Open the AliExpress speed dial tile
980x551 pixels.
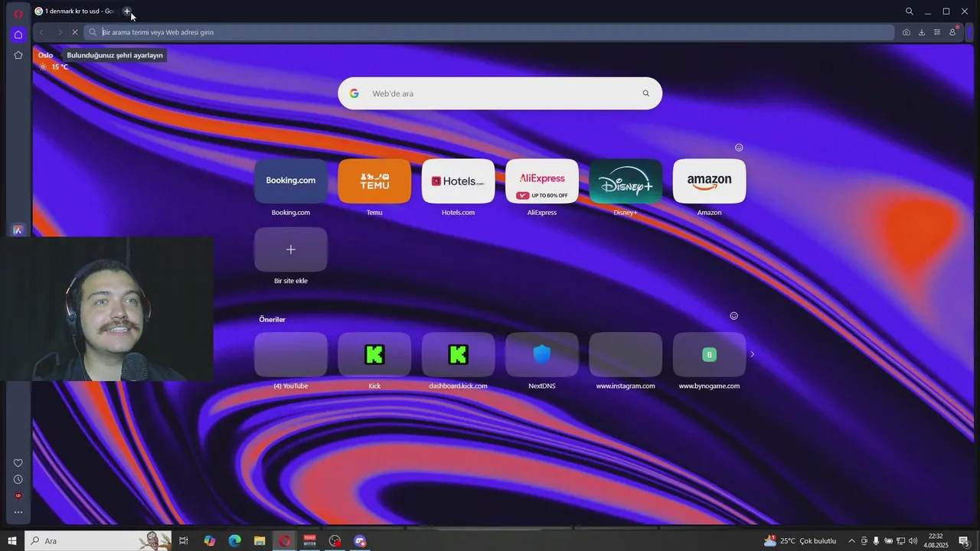(x=542, y=181)
